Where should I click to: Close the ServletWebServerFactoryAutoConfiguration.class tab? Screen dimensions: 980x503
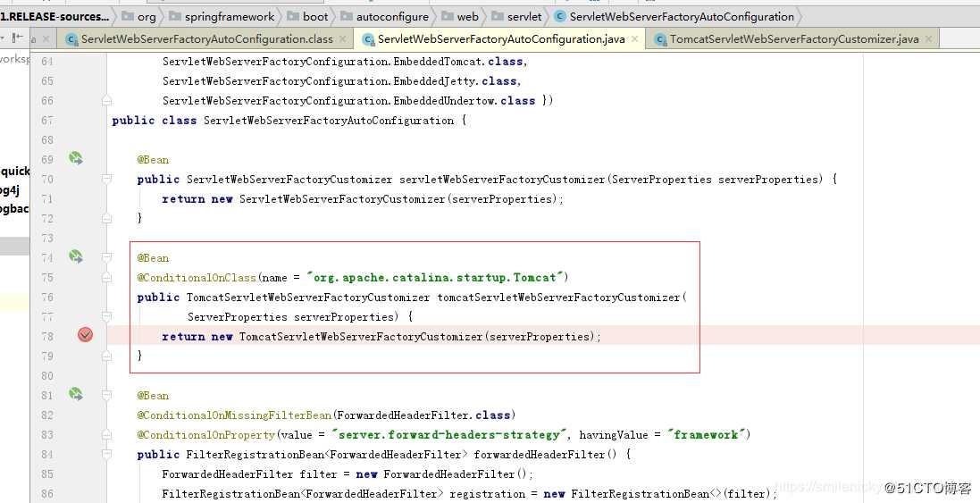tap(342, 38)
